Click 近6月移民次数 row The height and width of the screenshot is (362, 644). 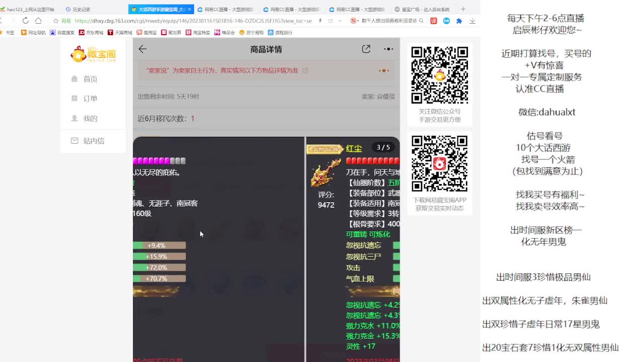coord(266,119)
